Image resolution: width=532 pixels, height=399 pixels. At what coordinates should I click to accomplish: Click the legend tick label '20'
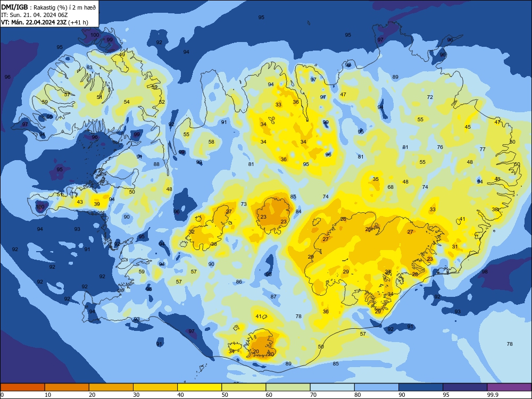click(92, 395)
